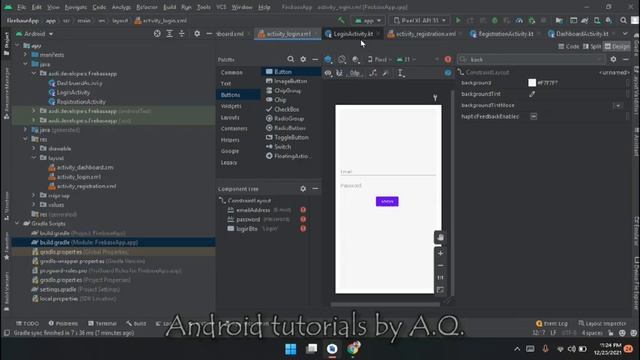Open the API 31 version dropdown

click(406, 60)
